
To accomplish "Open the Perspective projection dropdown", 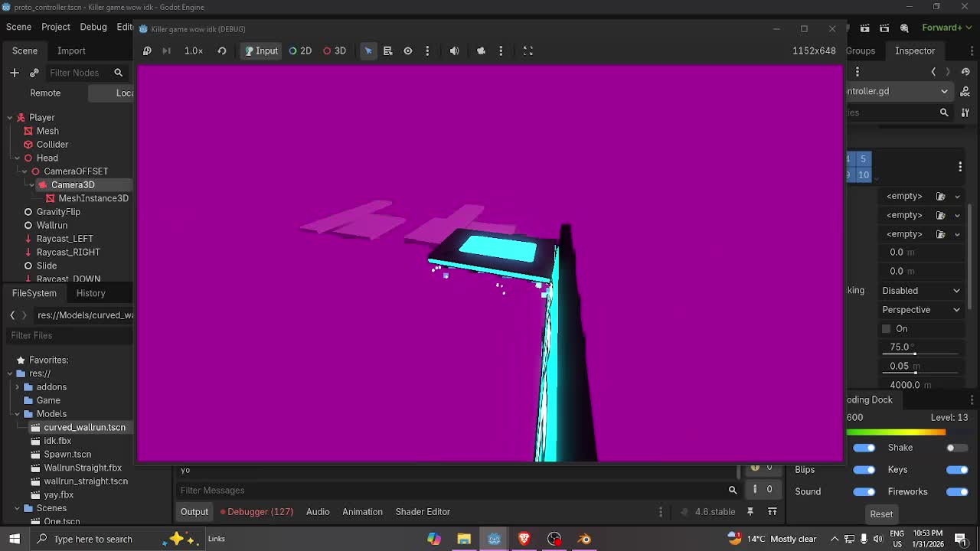I will [921, 310].
